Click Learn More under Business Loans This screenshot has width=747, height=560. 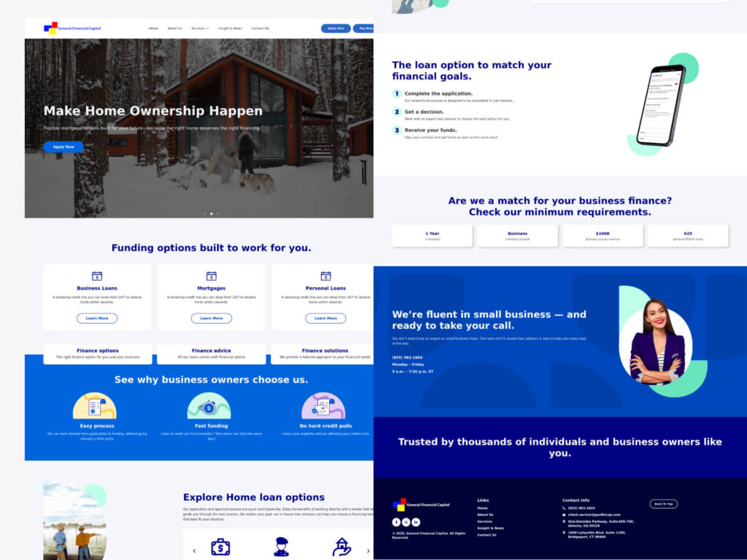(97, 318)
